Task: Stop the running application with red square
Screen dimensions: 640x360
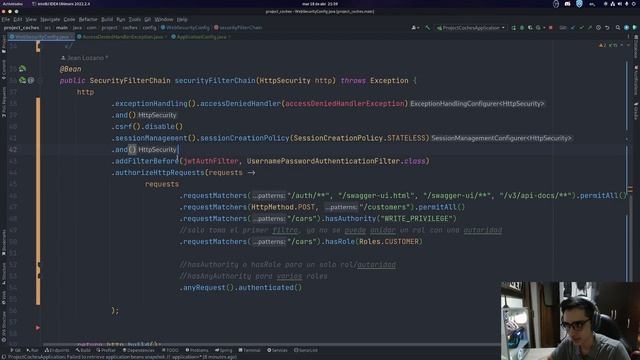Action: tap(551, 28)
